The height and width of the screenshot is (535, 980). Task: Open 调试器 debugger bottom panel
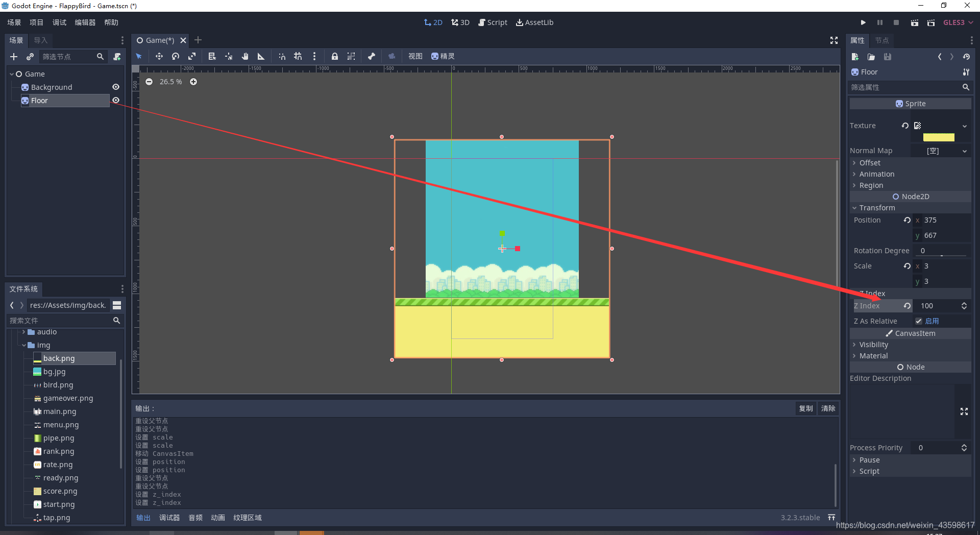pyautogui.click(x=169, y=518)
